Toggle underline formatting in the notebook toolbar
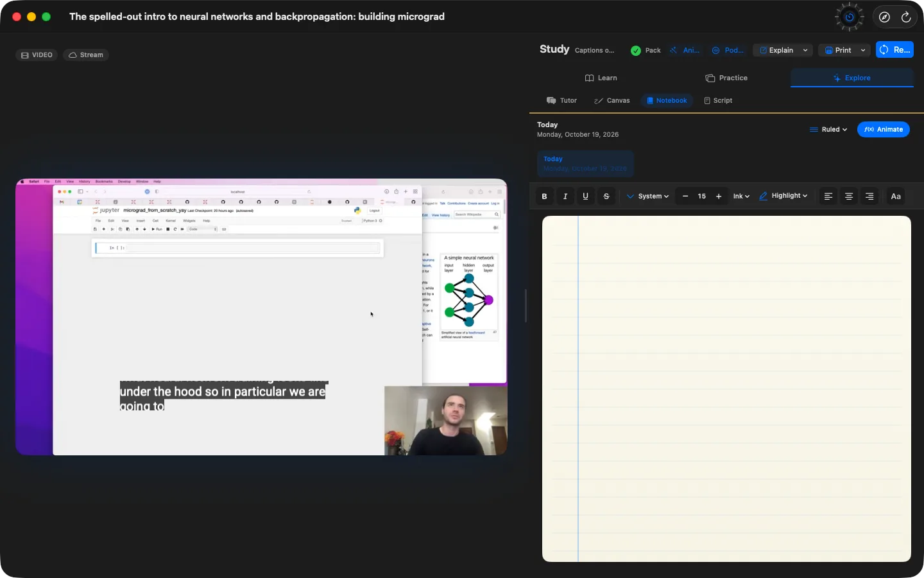 click(x=586, y=197)
